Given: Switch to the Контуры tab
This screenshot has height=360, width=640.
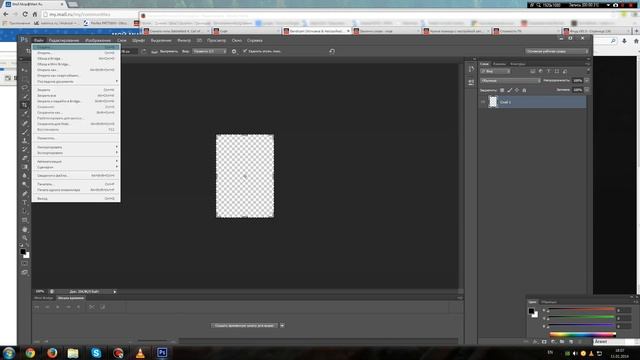Looking at the screenshot, I should coord(517,64).
